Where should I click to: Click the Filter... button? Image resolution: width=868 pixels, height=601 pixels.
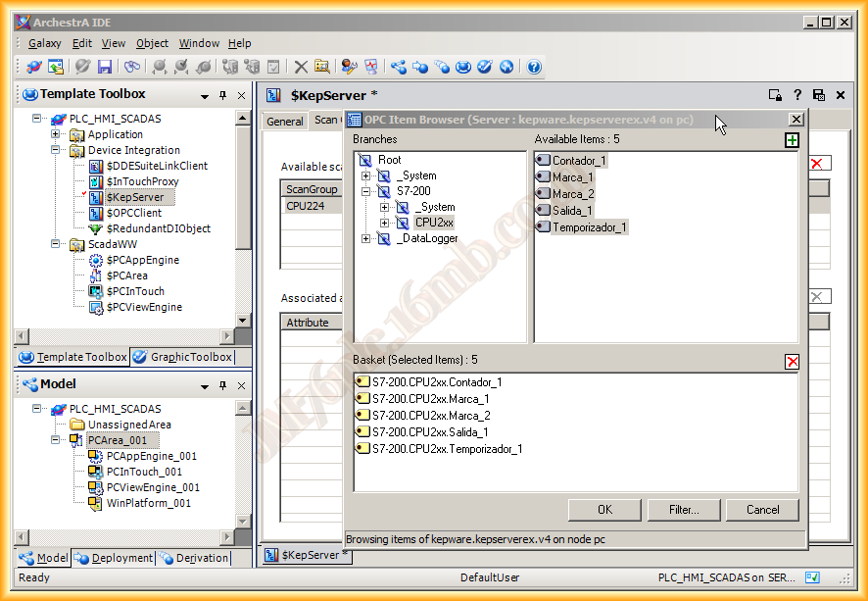point(684,510)
